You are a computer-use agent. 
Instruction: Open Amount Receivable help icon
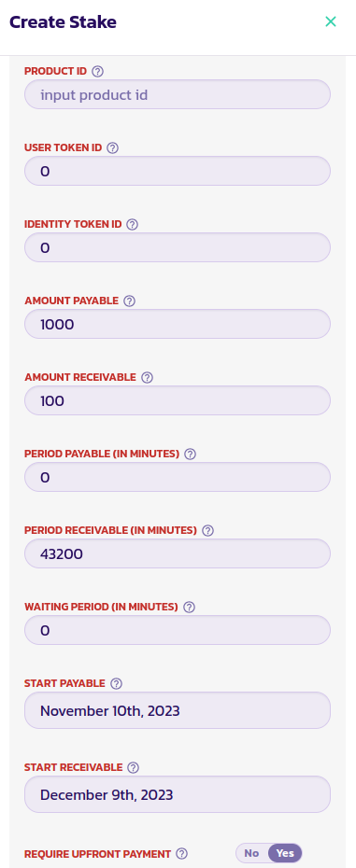(147, 378)
